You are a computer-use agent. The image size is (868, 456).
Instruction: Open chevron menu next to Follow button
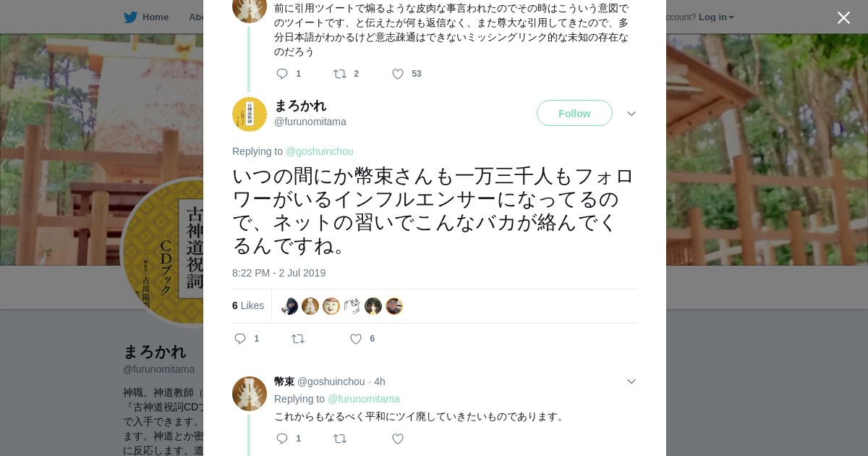[631, 114]
